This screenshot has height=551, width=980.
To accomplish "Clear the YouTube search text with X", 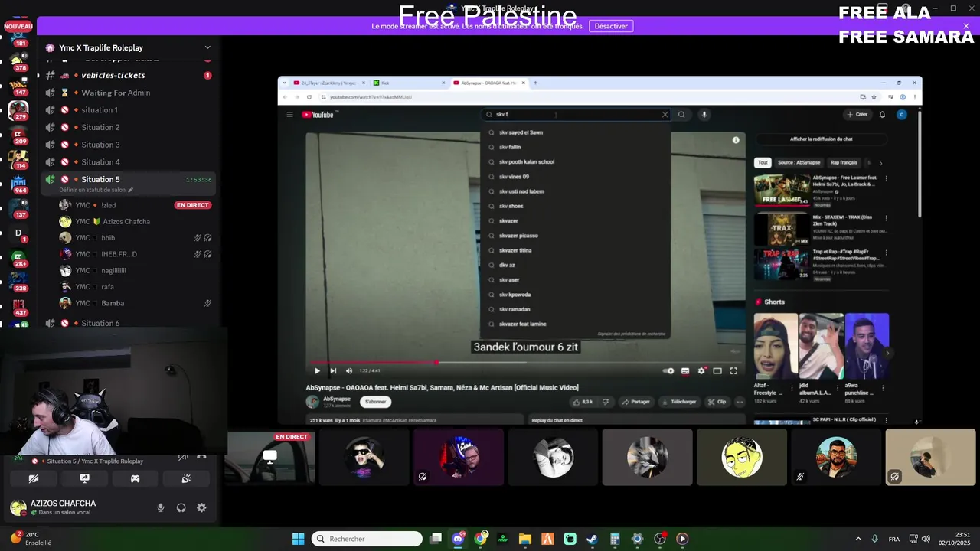I will tap(665, 115).
